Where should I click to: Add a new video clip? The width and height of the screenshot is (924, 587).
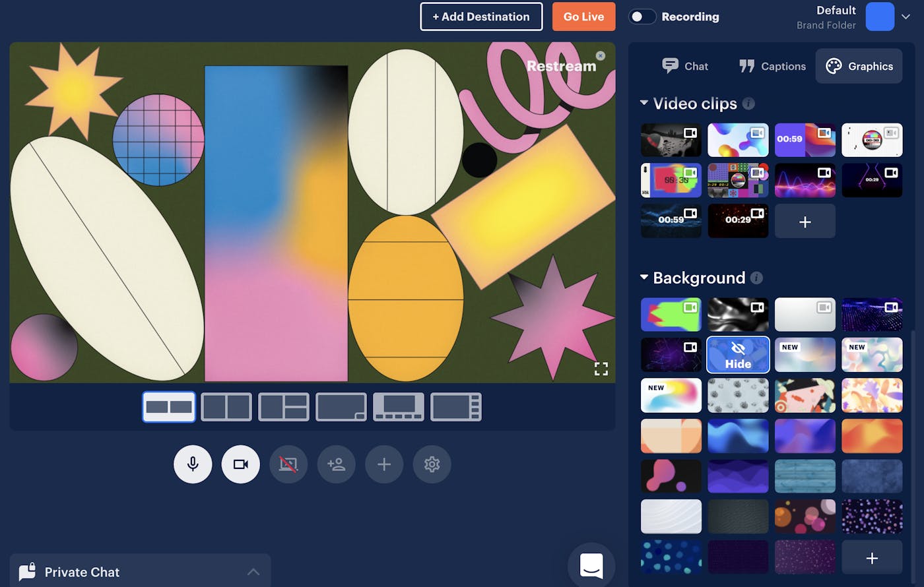[805, 222]
